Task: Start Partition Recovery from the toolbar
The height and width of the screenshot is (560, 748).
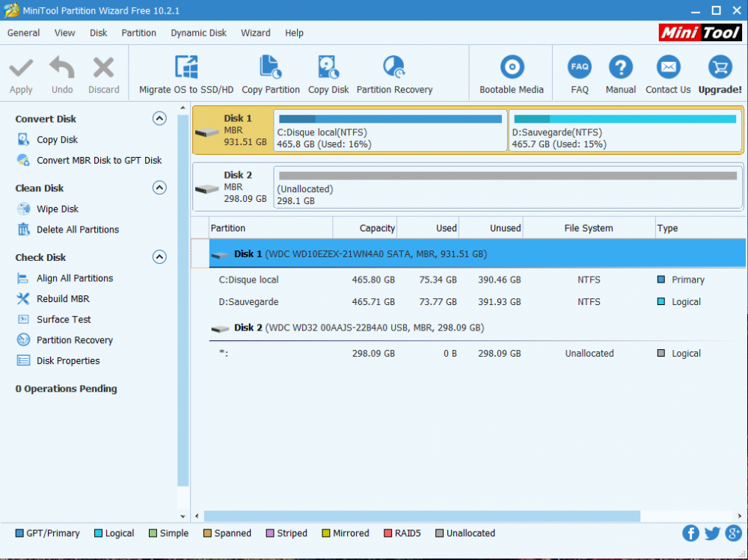Action: pyautogui.click(x=394, y=67)
